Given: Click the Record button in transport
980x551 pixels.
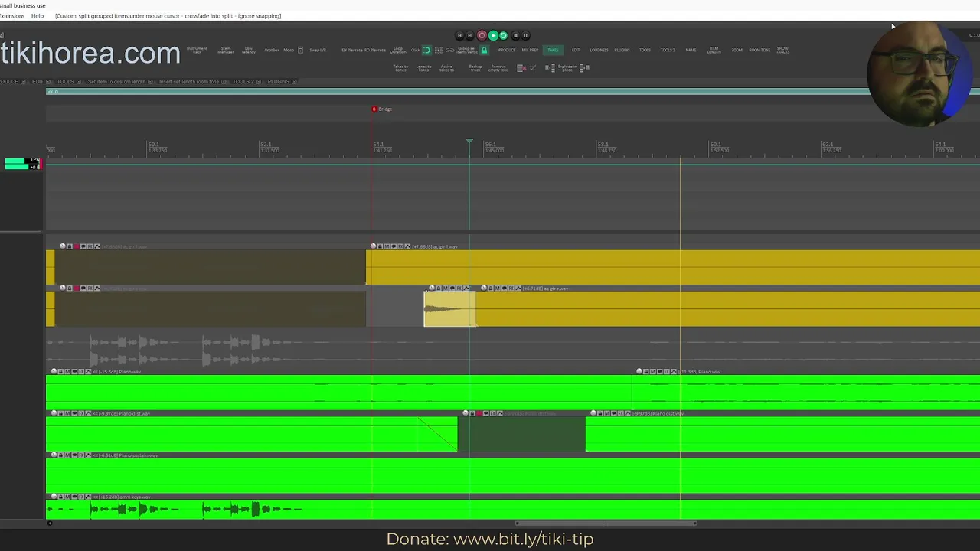Looking at the screenshot, I should (482, 35).
